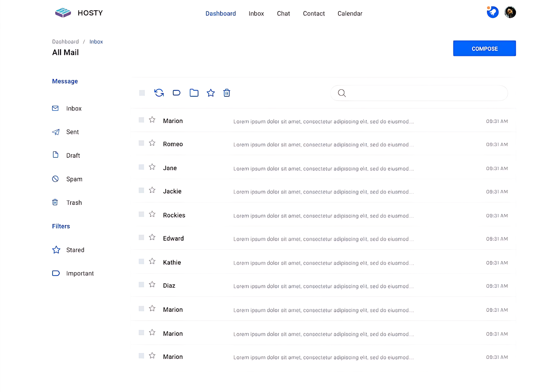Click the refresh icon in mail toolbar
The image size is (549, 392).
(x=159, y=93)
